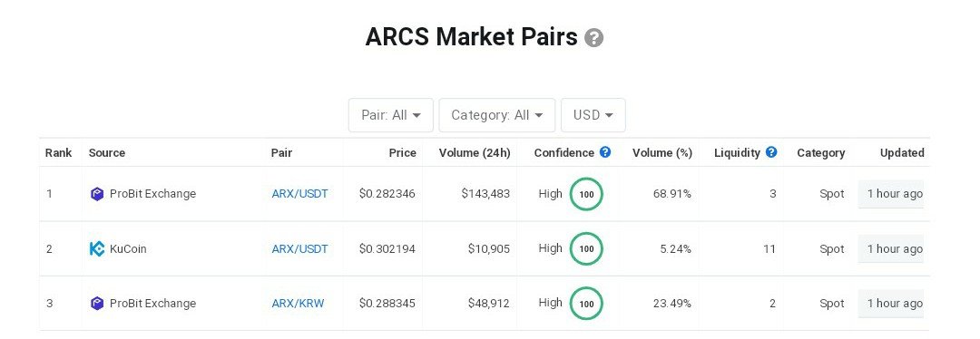
Task: Click the 100 confidence circle in row 1
Action: [x=586, y=194]
